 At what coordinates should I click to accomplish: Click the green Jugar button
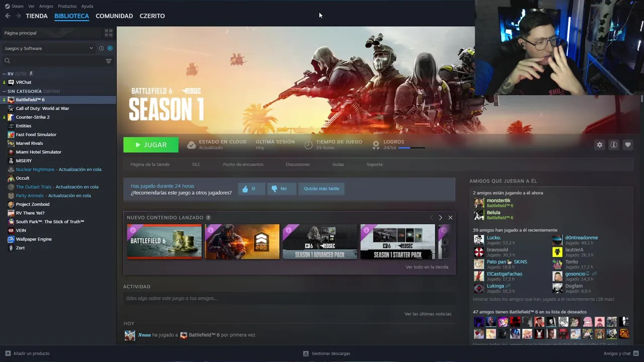pyautogui.click(x=151, y=145)
